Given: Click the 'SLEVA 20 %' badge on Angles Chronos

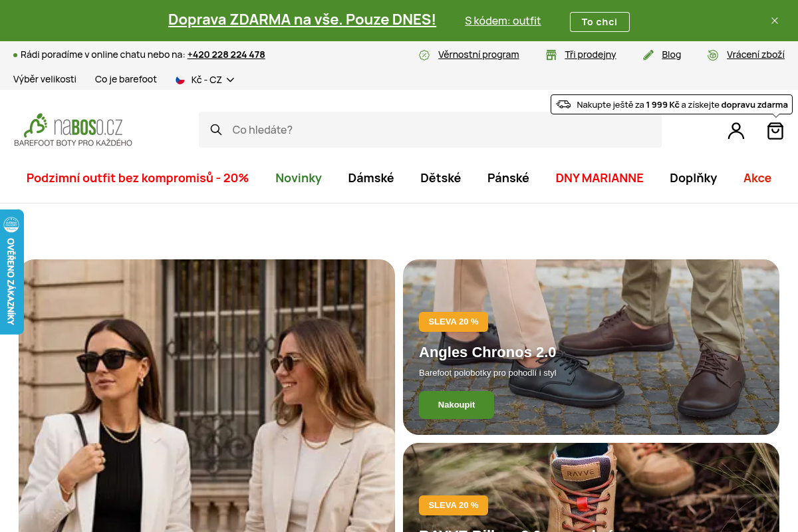Looking at the screenshot, I should [454, 322].
